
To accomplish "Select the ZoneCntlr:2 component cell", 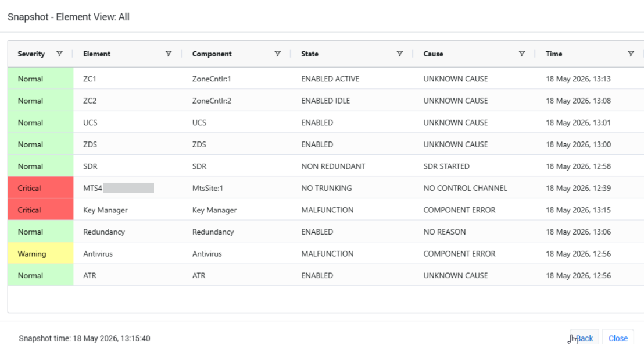I will point(237,101).
